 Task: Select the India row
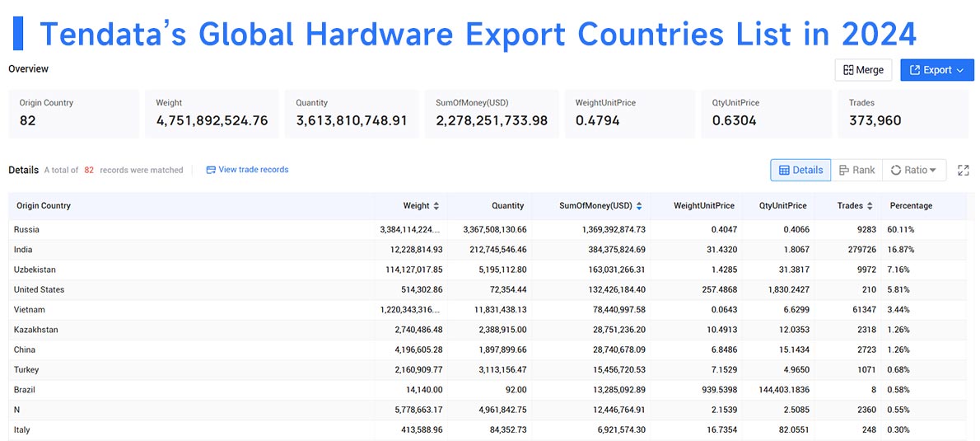tap(488, 250)
